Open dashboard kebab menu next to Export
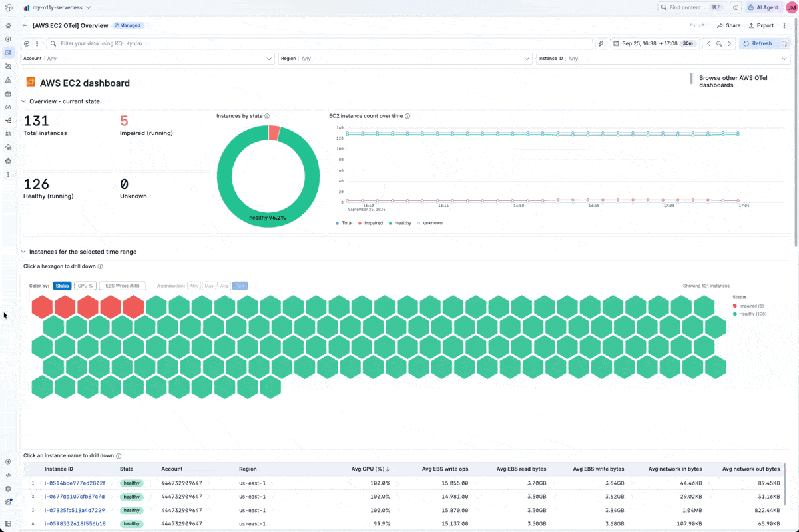The width and height of the screenshot is (799, 532). (784, 25)
